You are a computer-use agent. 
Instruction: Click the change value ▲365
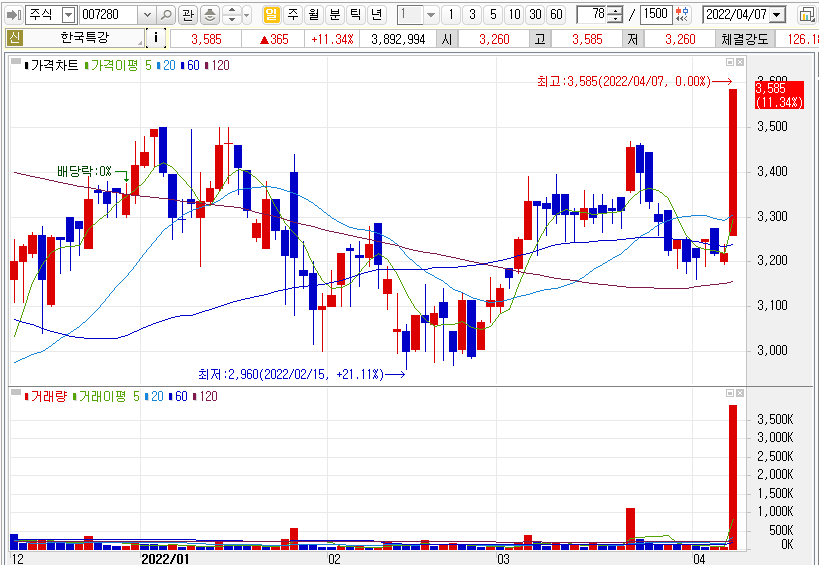(x=274, y=39)
